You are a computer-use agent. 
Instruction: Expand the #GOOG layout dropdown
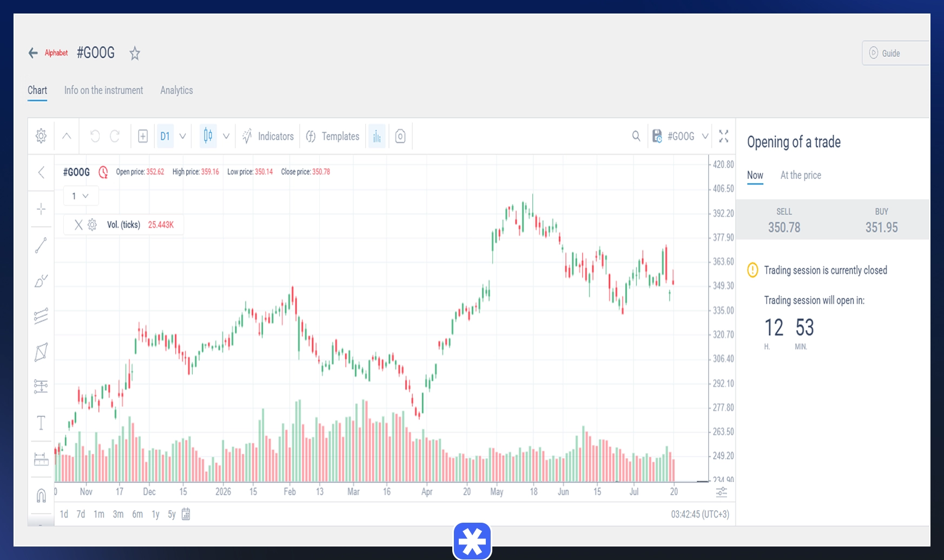point(705,136)
